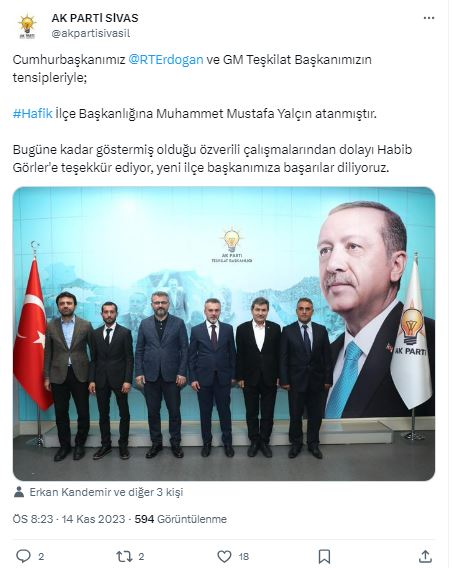Open the tweet photo of six men
The width and height of the screenshot is (452, 568).
224,334
